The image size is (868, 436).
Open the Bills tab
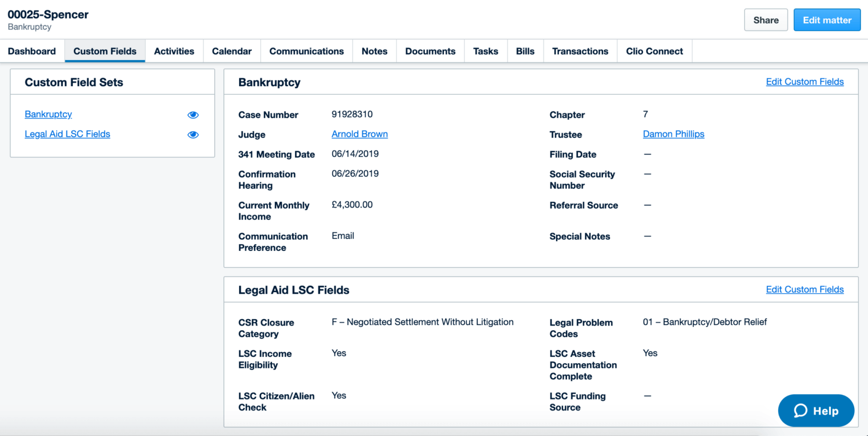525,51
